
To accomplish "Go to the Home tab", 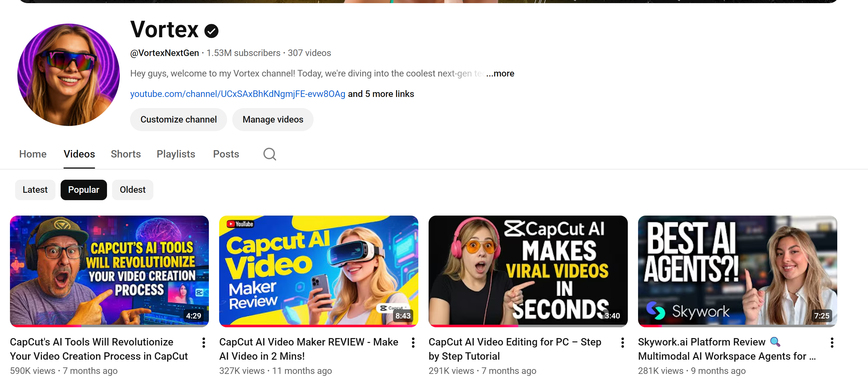I will 33,154.
